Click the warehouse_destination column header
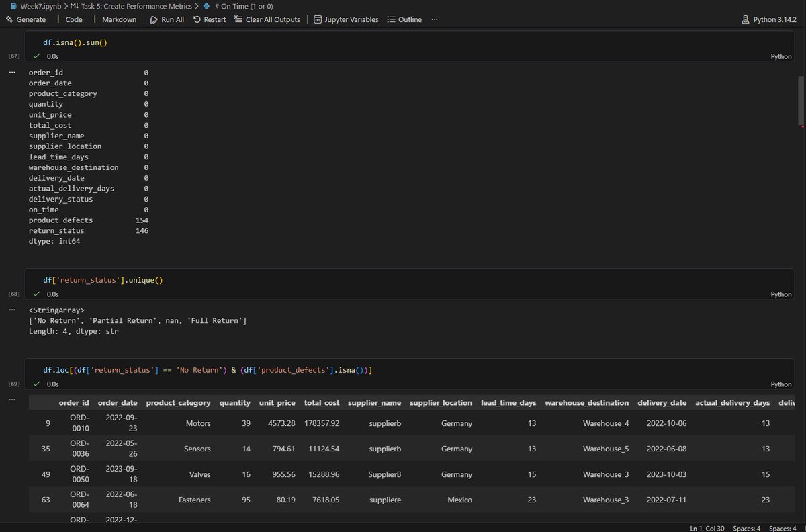This screenshot has width=806, height=532. tap(587, 403)
